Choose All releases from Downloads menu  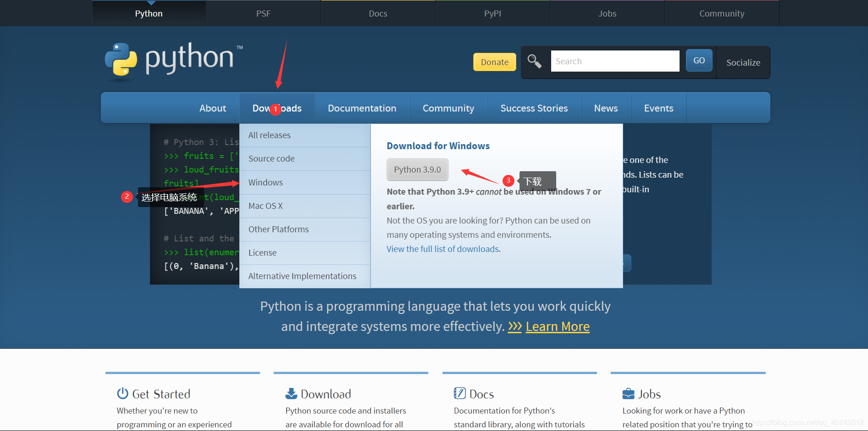(x=305, y=135)
